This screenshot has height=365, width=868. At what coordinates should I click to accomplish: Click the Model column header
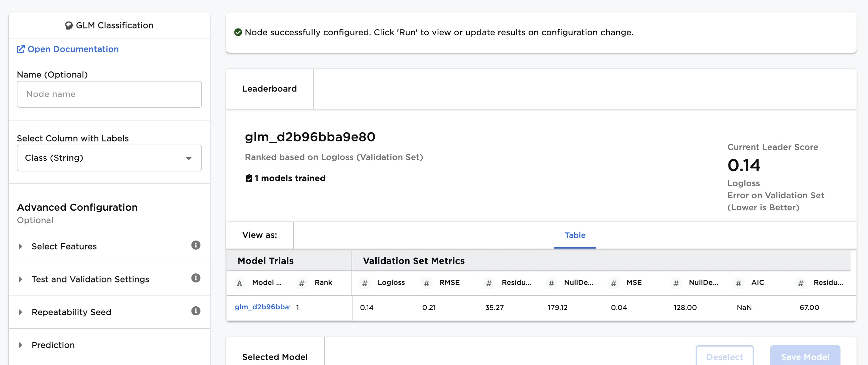pos(267,283)
